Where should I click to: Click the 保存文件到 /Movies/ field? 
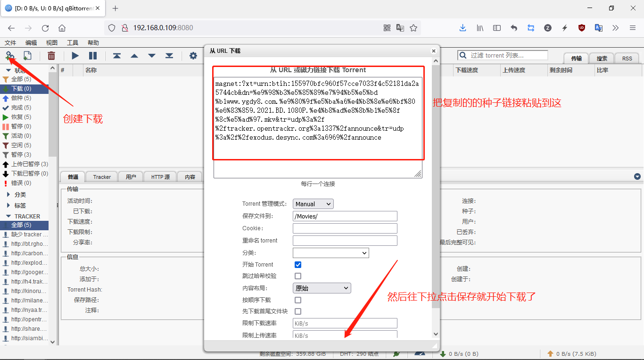point(345,216)
